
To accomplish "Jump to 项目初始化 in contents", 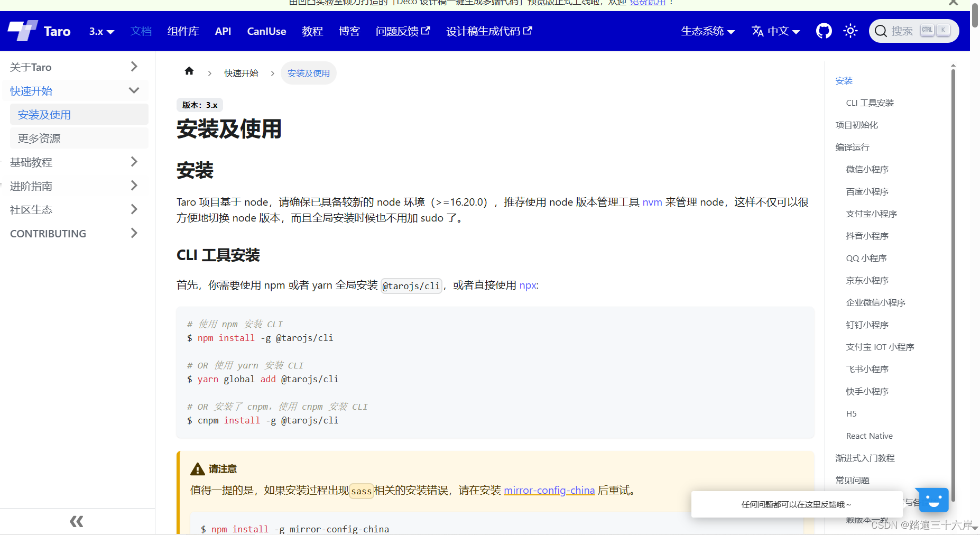I will click(856, 125).
